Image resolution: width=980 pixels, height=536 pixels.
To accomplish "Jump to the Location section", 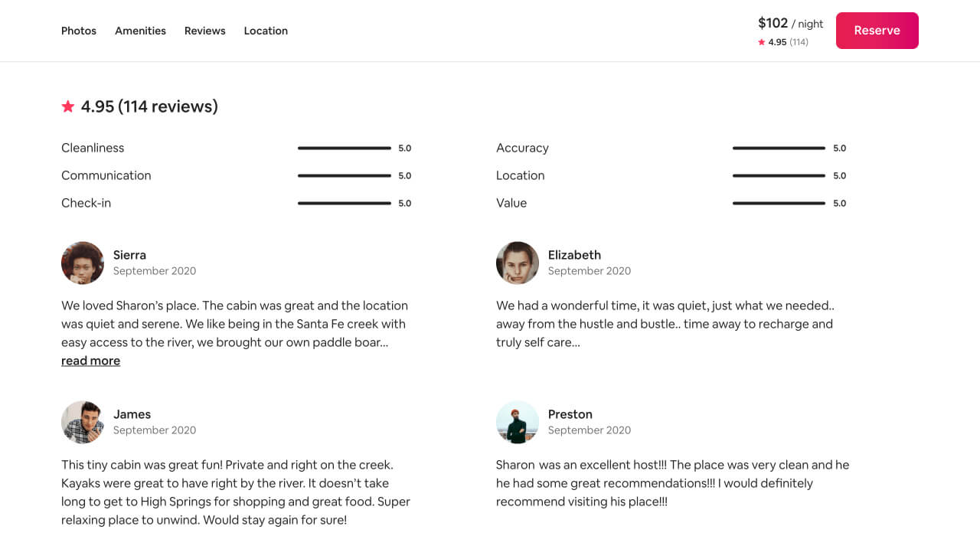I will point(266,31).
